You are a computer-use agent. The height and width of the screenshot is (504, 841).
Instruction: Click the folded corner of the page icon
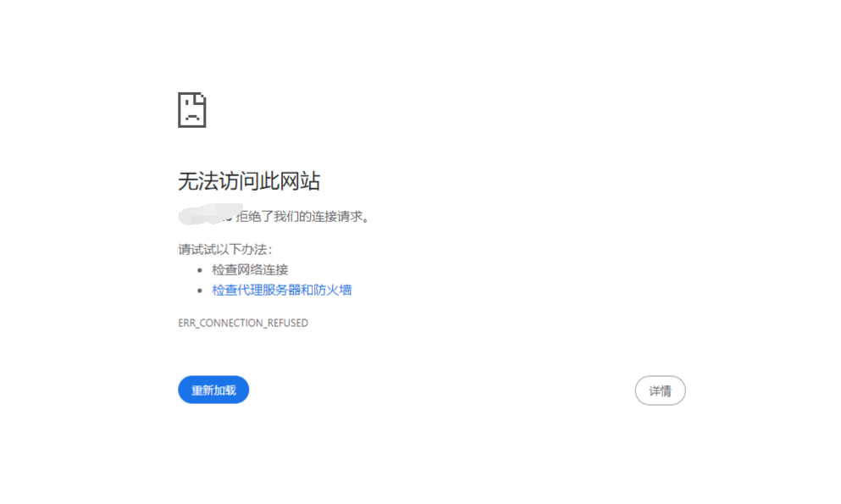[x=201, y=96]
